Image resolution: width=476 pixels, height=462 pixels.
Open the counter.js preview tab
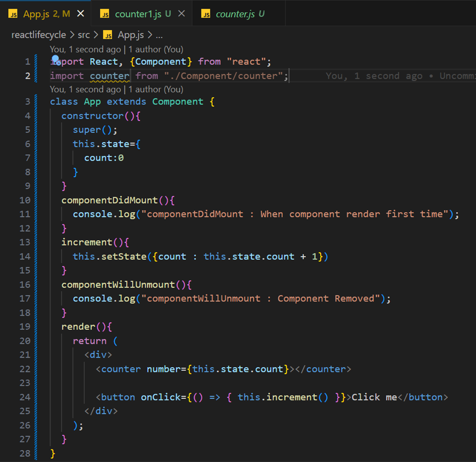coord(235,14)
